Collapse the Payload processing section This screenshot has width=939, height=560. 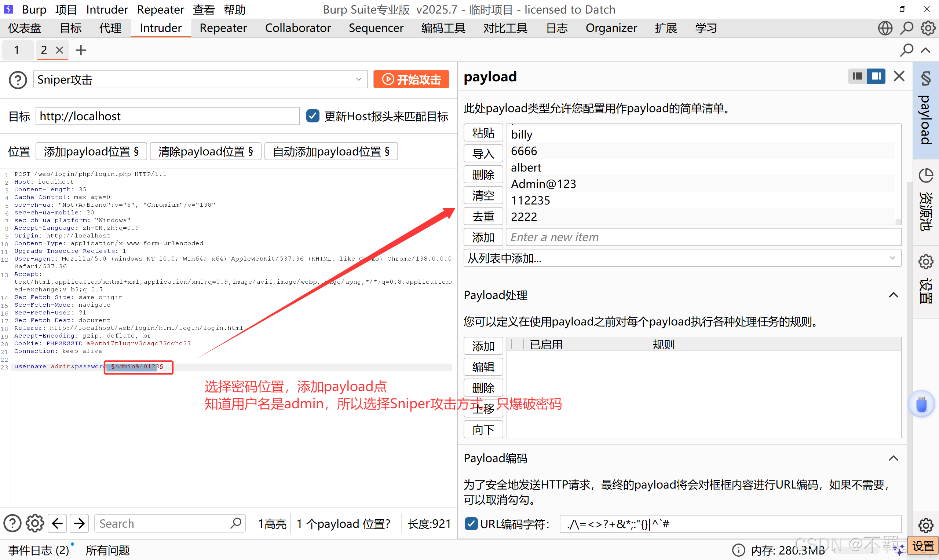pyautogui.click(x=893, y=295)
